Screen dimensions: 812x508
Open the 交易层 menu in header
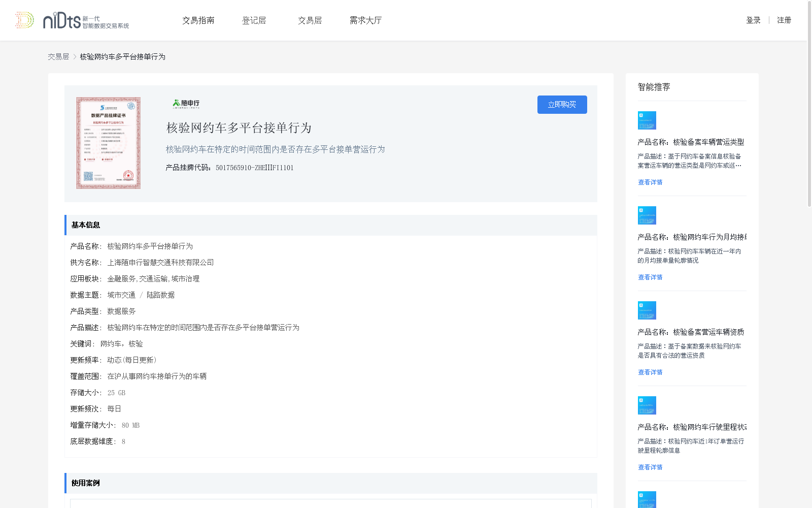click(x=310, y=20)
